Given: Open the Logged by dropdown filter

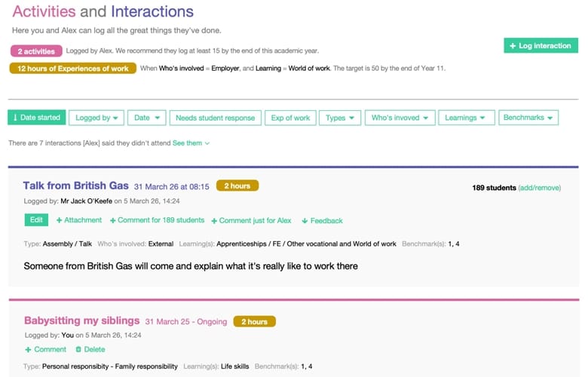Looking at the screenshot, I should [x=96, y=118].
